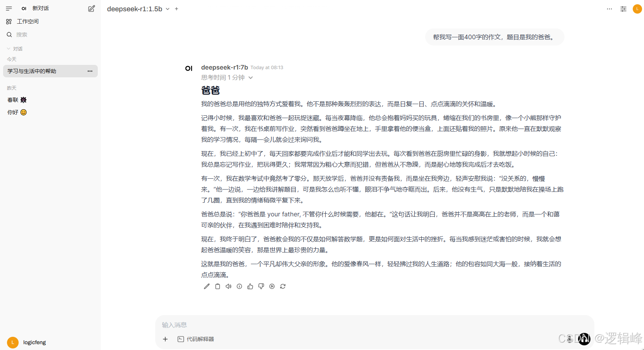This screenshot has height=350, width=644.
Task: Click the 昨天 date group label
Action: 12,88
